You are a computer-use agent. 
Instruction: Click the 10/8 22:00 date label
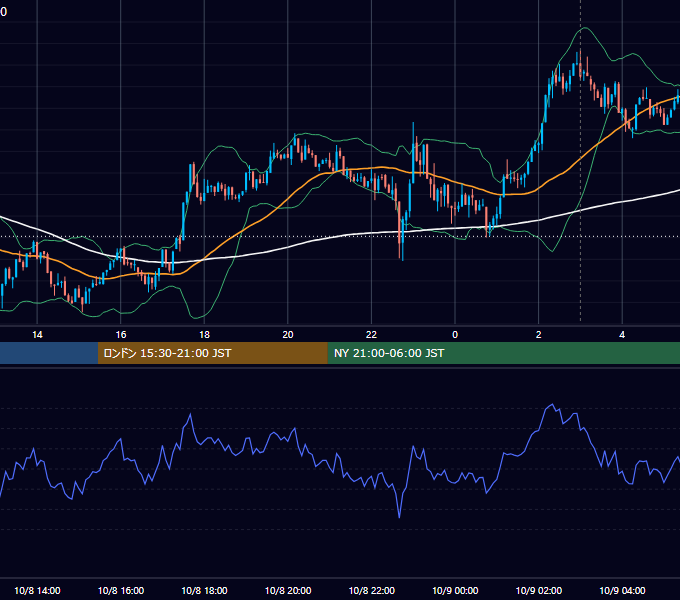(372, 590)
